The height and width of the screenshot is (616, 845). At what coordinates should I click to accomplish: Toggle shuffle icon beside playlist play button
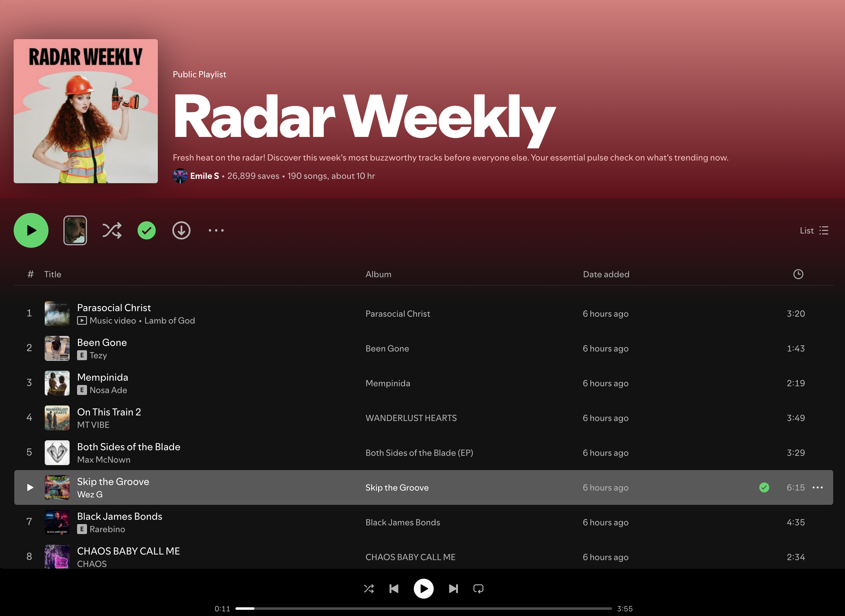112,230
